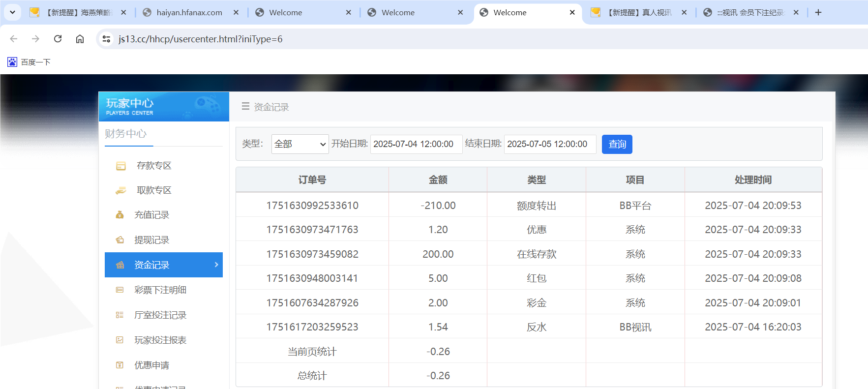Click the 厅室投注记录 list icon
The width and height of the screenshot is (868, 389).
tap(120, 315)
